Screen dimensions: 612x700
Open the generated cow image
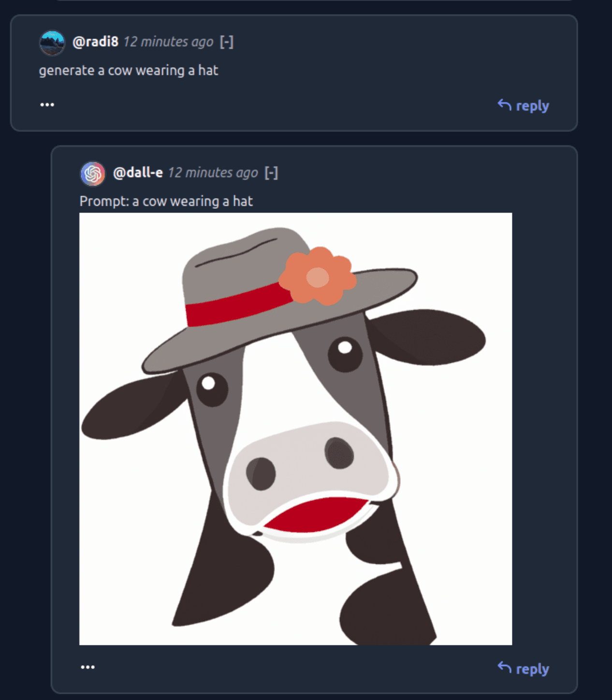click(295, 429)
